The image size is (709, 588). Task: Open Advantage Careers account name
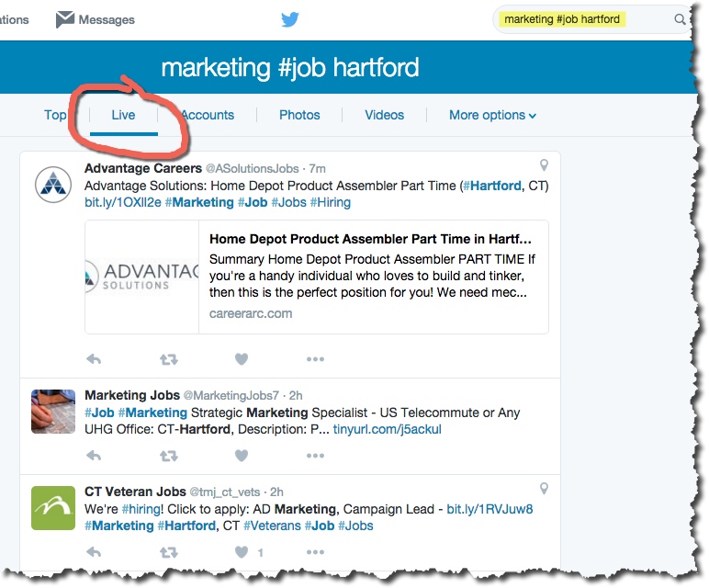143,168
